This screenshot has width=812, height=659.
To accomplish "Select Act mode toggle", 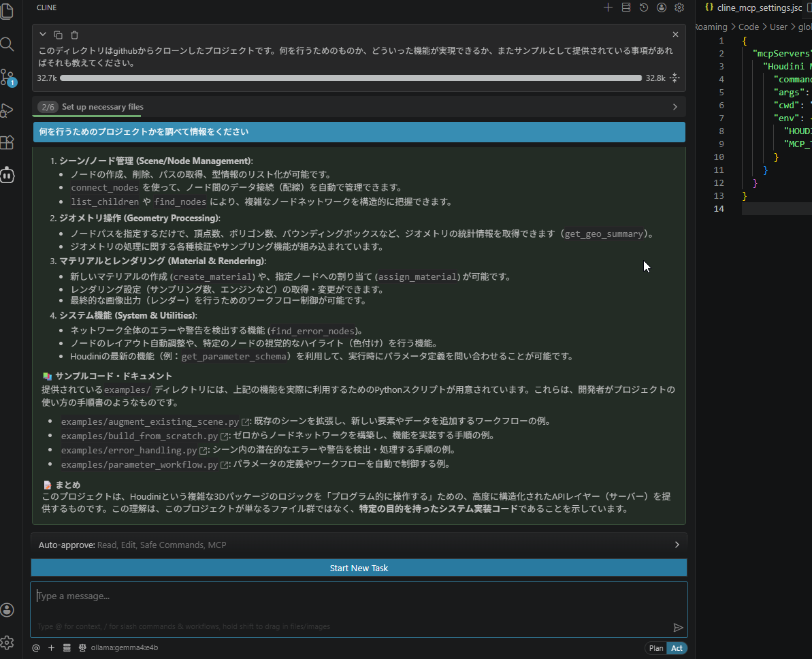I will tap(677, 648).
